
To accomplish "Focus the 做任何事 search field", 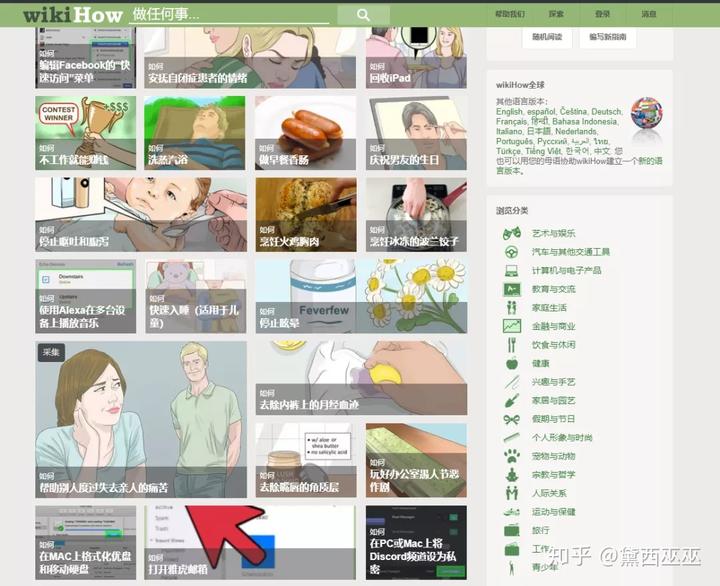I will coord(229,15).
